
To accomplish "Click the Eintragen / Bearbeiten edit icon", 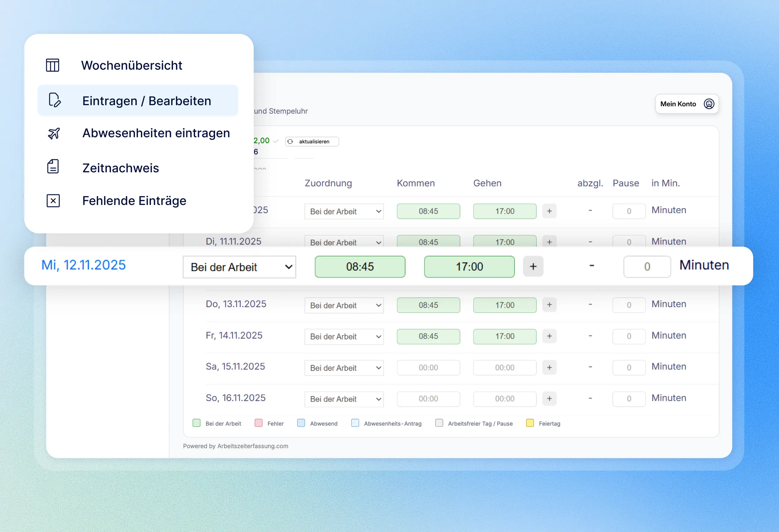I will pos(54,100).
